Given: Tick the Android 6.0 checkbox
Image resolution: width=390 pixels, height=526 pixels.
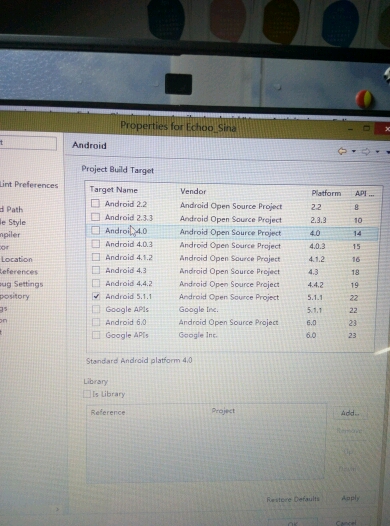Looking at the screenshot, I should 96,322.
